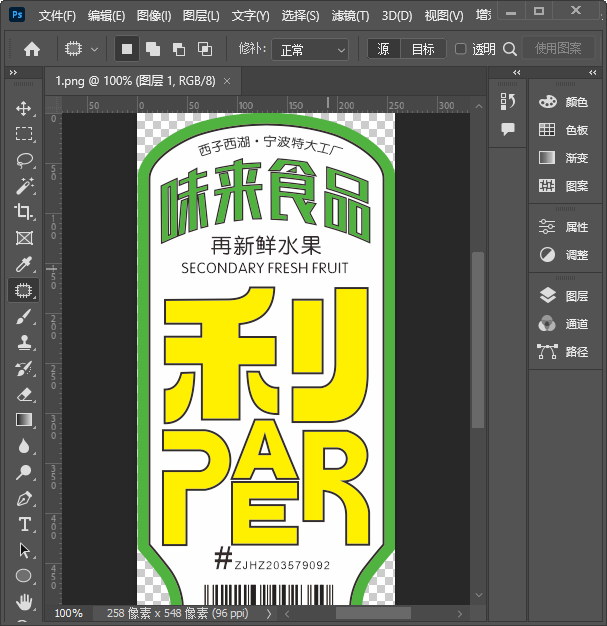Select the Move tool
607x626 pixels.
24,109
